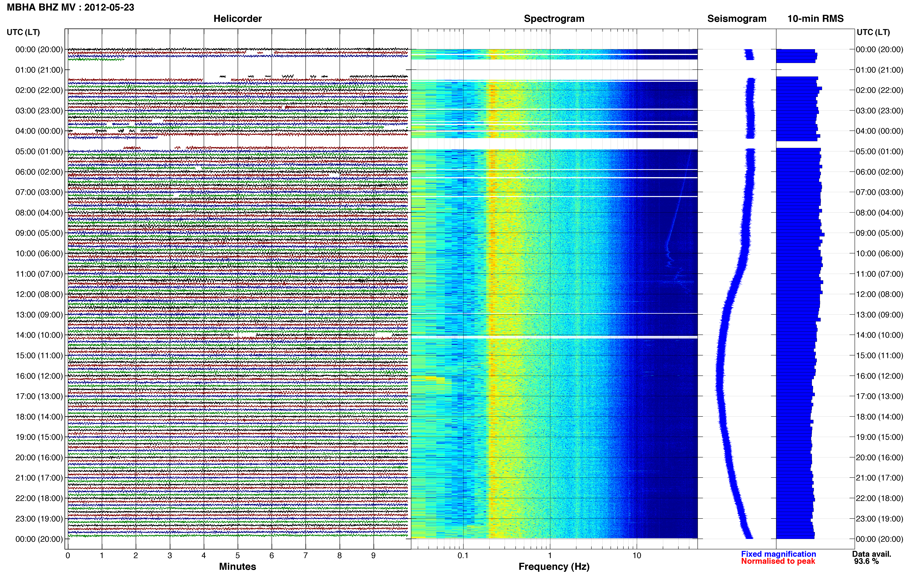Click the right '13:00 (09:00)' time label
This screenshot has height=578, width=924.
click(879, 315)
